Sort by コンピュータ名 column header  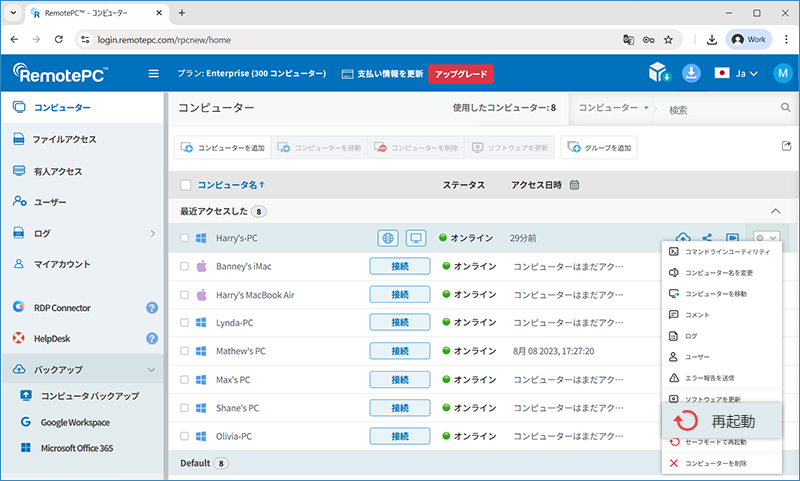[231, 185]
